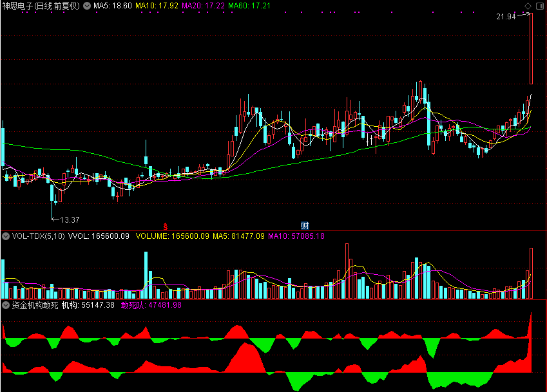Click the window restore icon at top right
The height and width of the screenshot is (392, 547).
coord(539,6)
